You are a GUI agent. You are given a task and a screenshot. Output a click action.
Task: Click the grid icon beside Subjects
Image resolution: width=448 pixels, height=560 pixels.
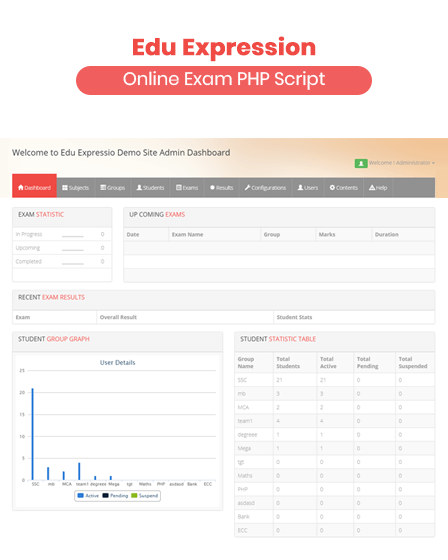(65, 188)
